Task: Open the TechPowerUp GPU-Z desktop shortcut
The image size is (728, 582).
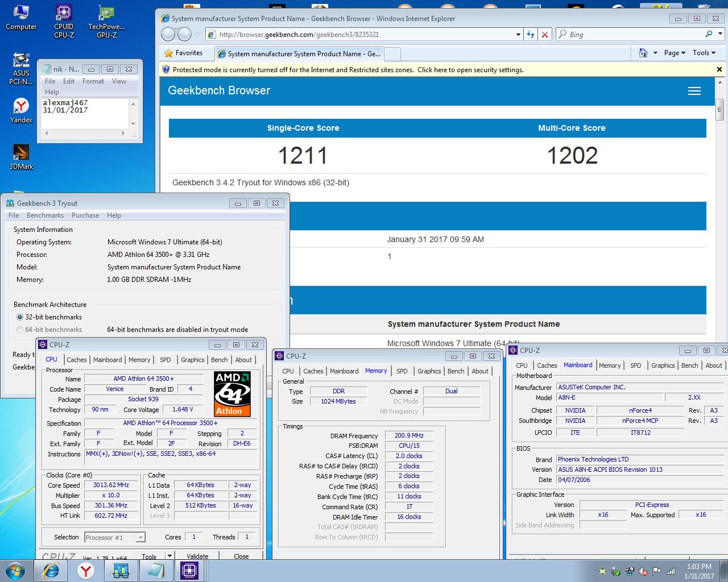Action: pyautogui.click(x=106, y=21)
